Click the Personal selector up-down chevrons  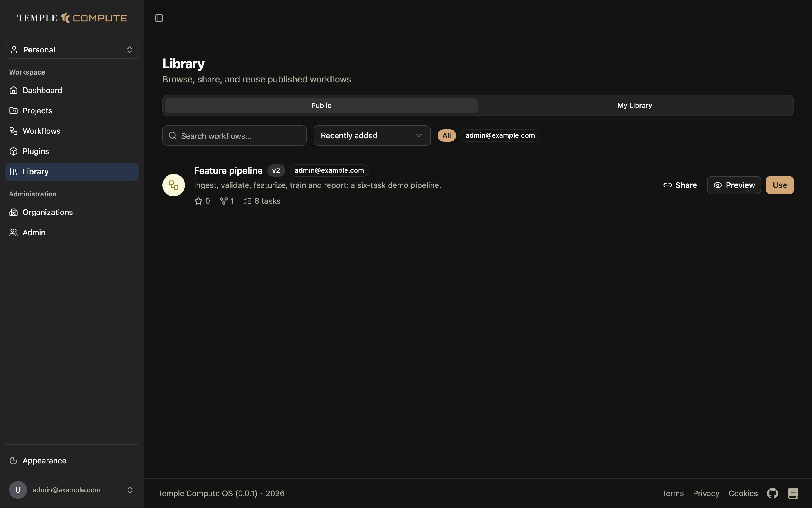tap(129, 50)
